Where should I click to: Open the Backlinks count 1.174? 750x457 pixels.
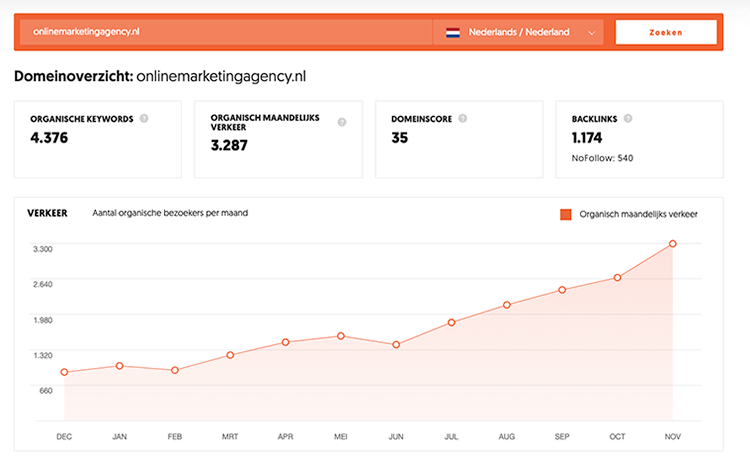click(x=590, y=137)
